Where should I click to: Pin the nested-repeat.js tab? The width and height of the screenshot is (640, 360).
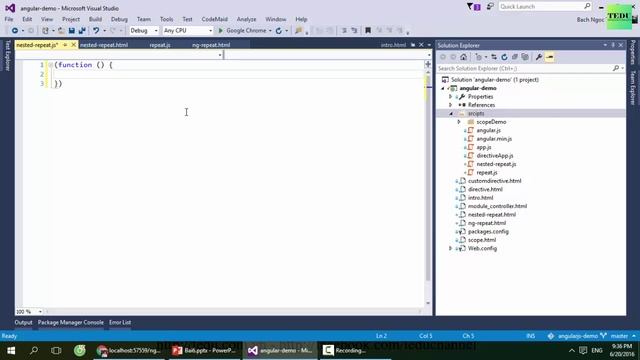click(65, 44)
